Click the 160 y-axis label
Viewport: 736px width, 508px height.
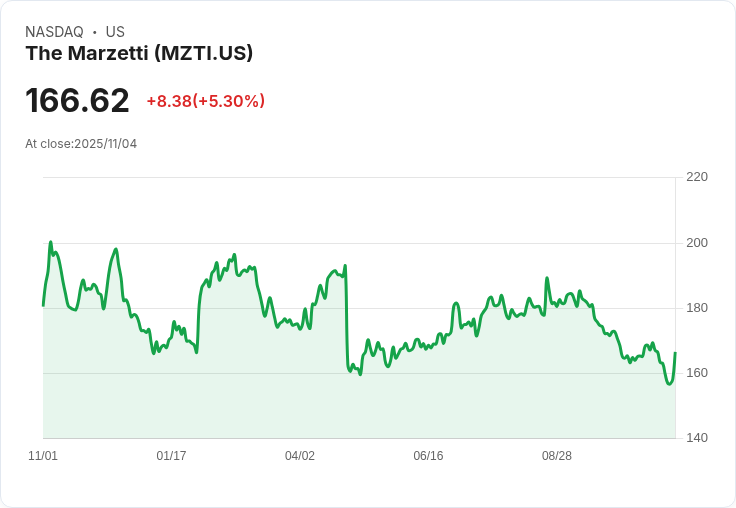click(697, 373)
